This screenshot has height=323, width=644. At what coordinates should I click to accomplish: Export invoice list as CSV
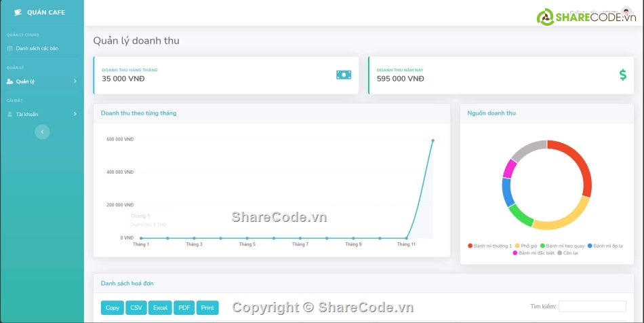click(136, 308)
